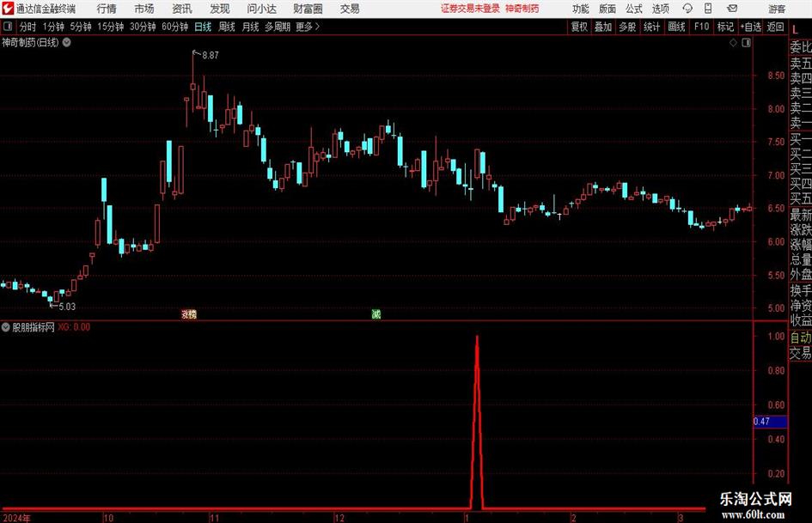Open the 选项 menu
Viewport: 812px width, 523px height.
point(660,9)
